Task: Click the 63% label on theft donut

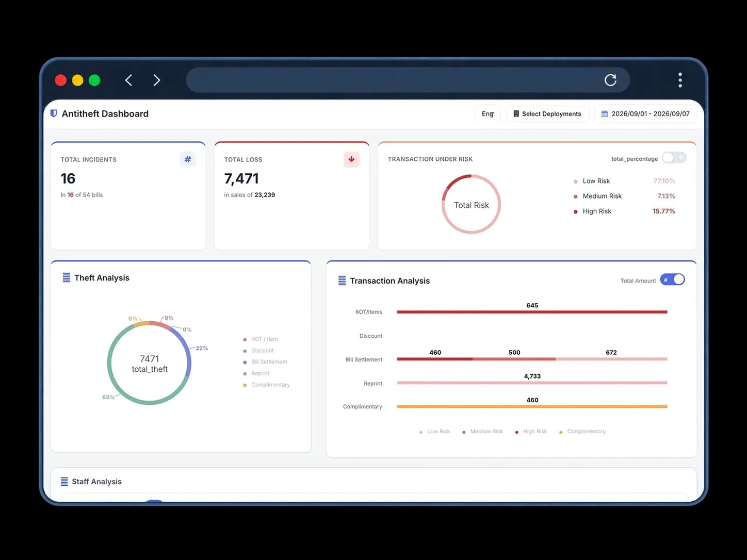Action: tap(108, 397)
